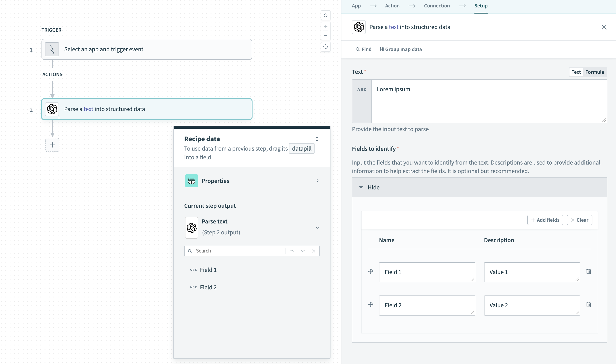Click the Group map data icon
The height and width of the screenshot is (364, 616).
(382, 49)
